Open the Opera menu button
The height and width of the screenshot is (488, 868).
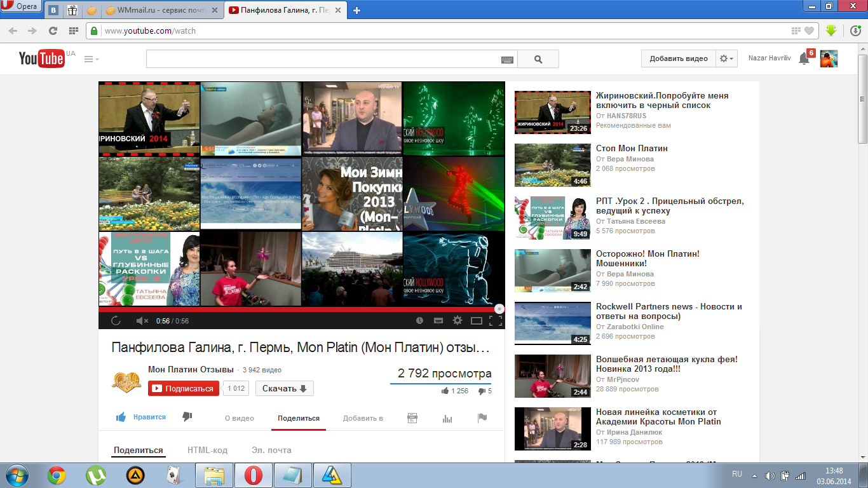click(22, 7)
